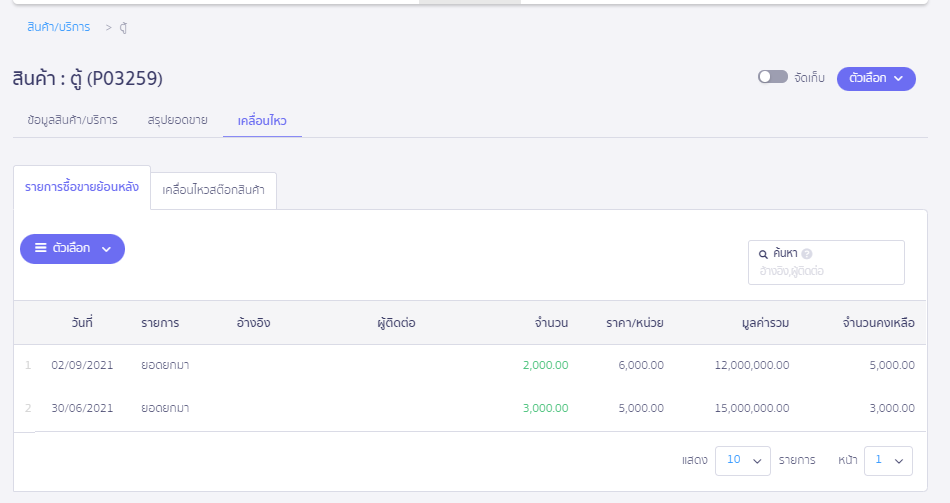Select the รายการซื้อขายย้อนหลัง sub-tab
The width and height of the screenshot is (950, 503).
tap(82, 187)
